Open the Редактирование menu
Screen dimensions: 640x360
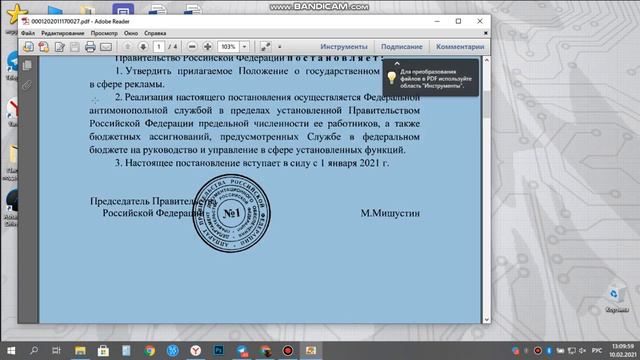(62, 33)
